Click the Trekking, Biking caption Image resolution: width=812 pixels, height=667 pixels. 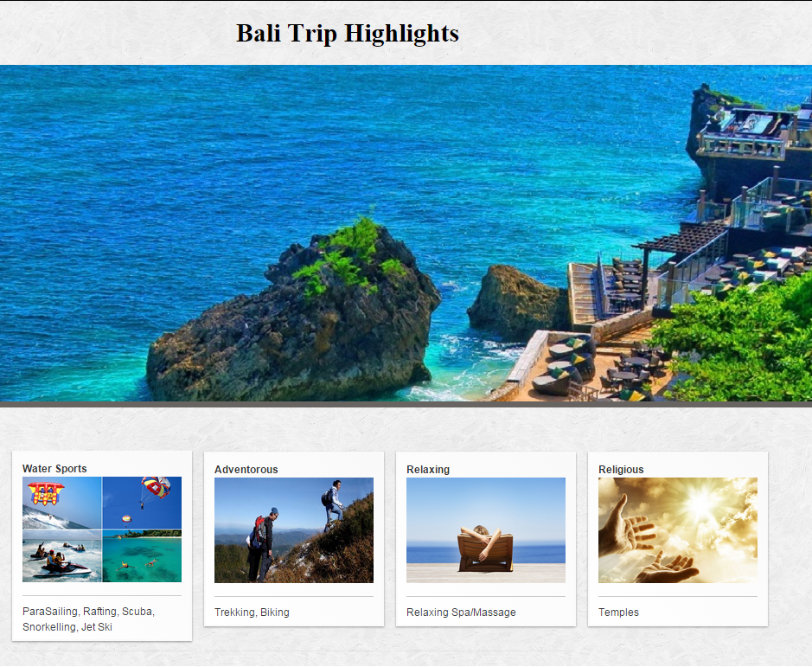pos(252,612)
